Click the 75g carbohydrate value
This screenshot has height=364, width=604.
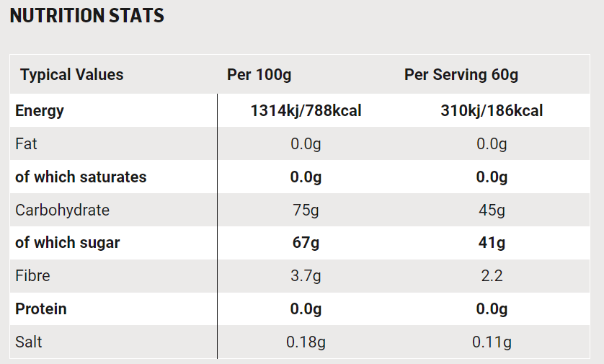click(306, 210)
